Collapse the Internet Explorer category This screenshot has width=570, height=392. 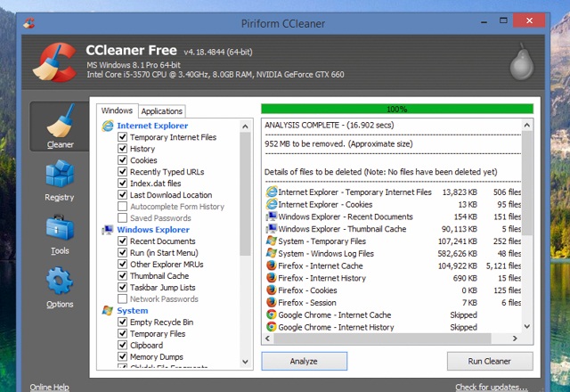[146, 127]
